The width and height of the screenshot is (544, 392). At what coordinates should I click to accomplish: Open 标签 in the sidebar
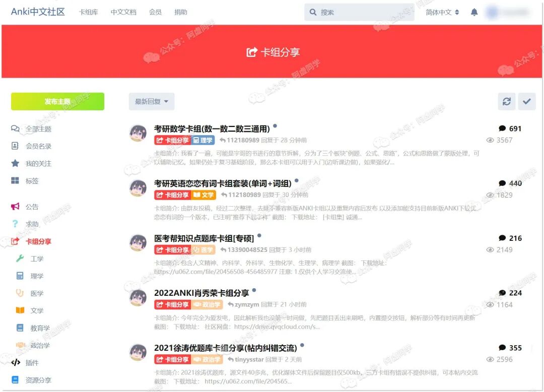tap(32, 181)
